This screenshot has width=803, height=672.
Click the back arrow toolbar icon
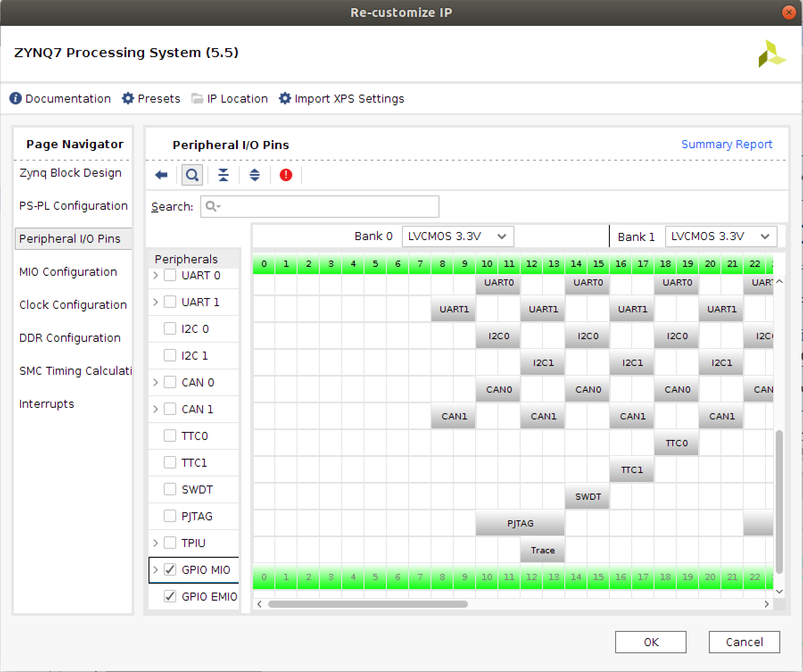[x=161, y=175]
